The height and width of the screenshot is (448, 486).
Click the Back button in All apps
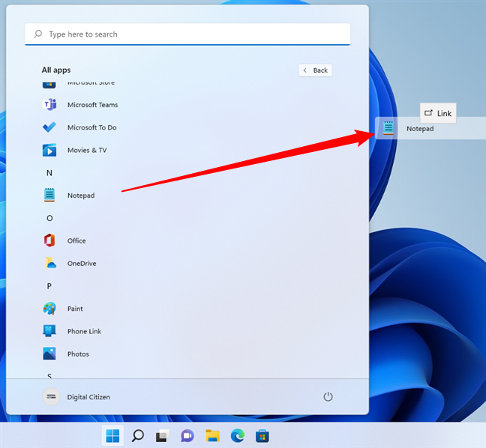pos(315,70)
